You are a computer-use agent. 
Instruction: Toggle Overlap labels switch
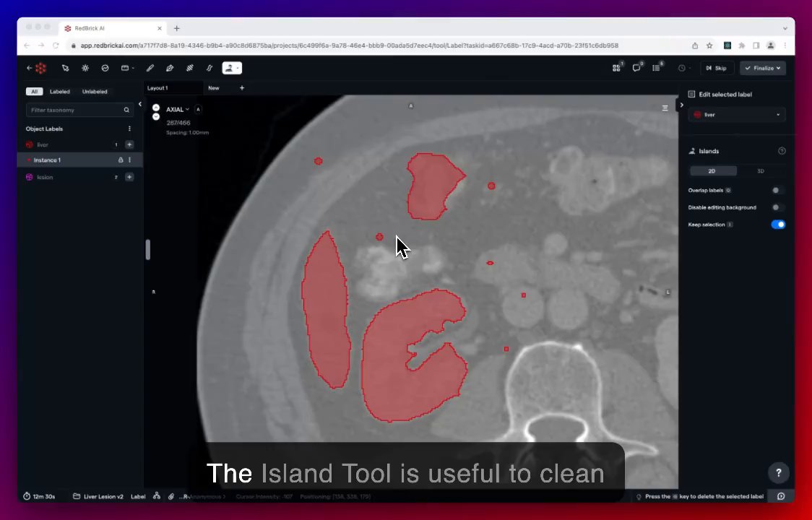(777, 190)
